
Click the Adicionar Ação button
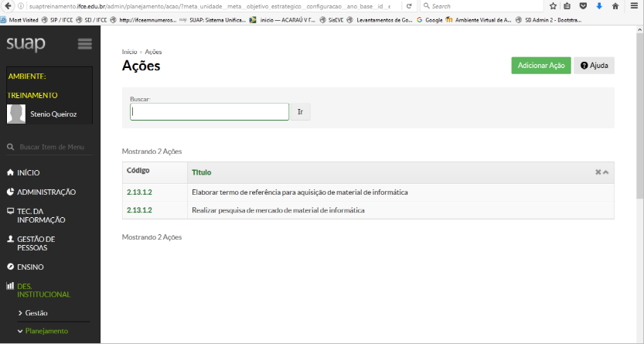(540, 66)
